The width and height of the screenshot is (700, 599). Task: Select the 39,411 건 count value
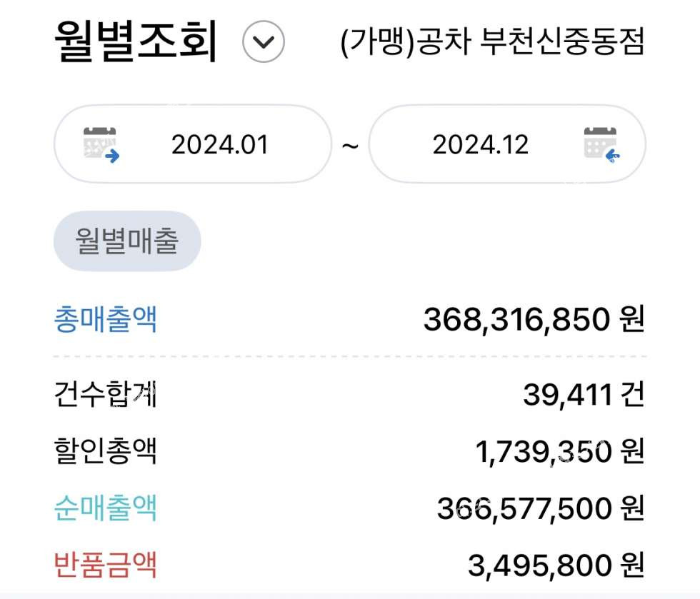coord(584,395)
